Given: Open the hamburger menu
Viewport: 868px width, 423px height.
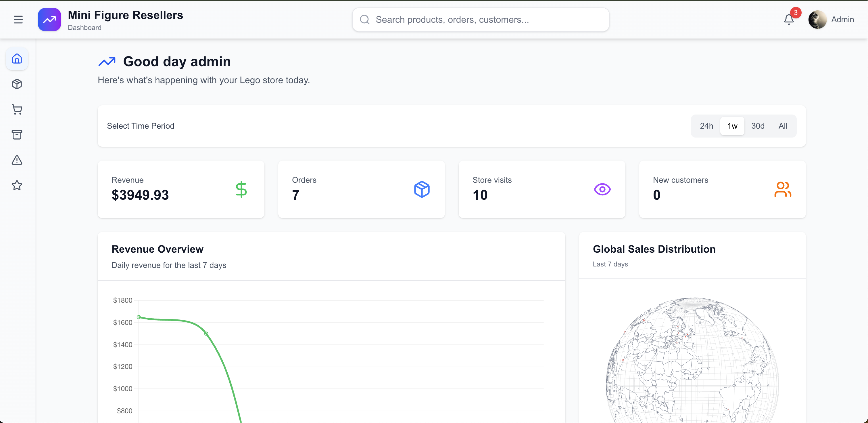Looking at the screenshot, I should coord(18,20).
